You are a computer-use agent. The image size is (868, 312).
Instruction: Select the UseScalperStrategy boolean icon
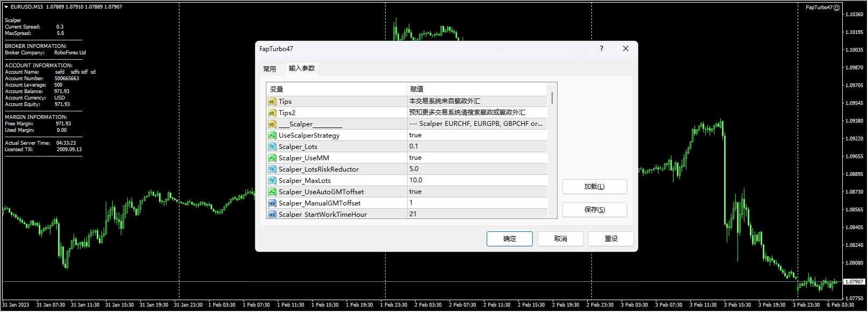pyautogui.click(x=272, y=136)
